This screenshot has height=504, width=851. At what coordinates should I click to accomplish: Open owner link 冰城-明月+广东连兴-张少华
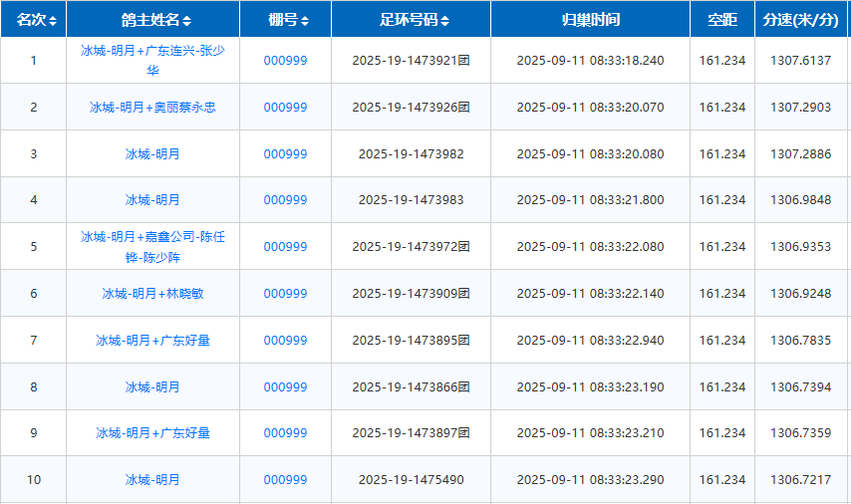[152, 60]
